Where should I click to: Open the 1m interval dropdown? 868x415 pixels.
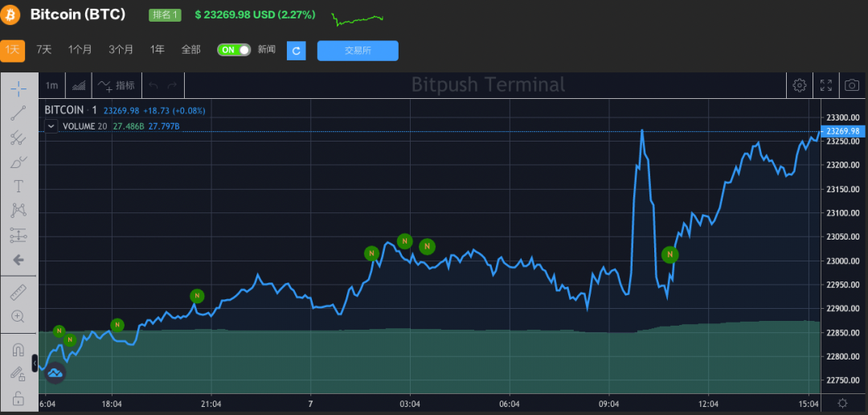point(51,85)
